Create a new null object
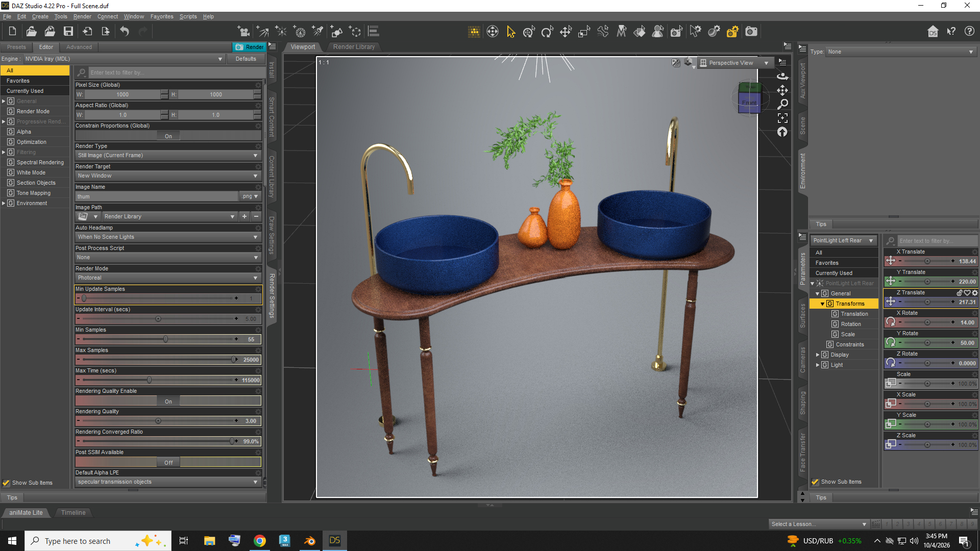980x551 pixels. 355,32
